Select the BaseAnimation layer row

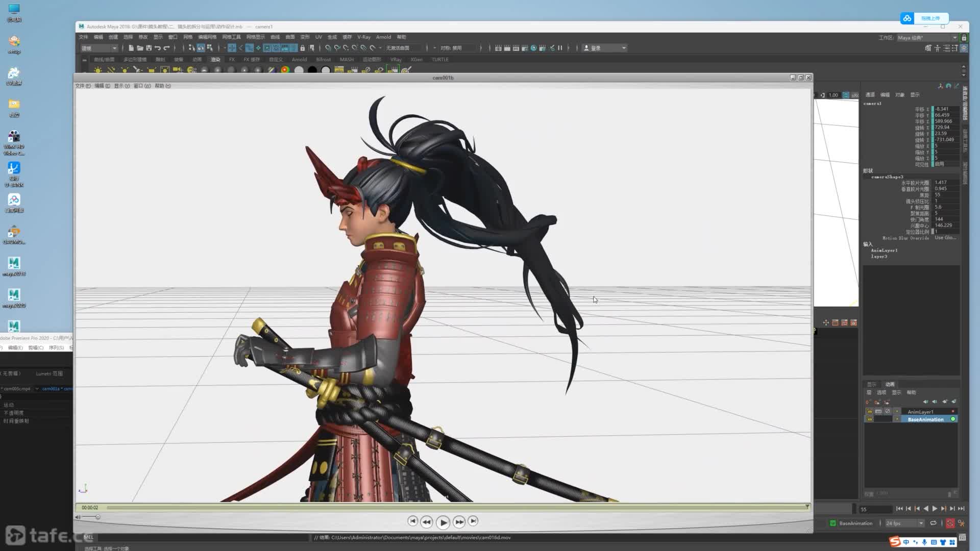point(911,419)
